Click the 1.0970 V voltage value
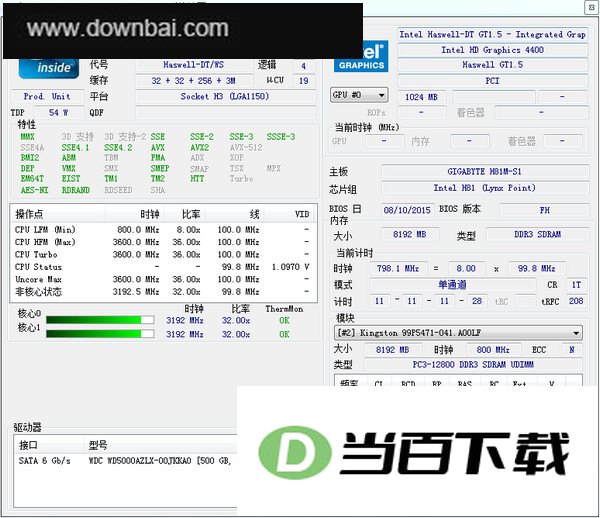Image resolution: width=600 pixels, height=518 pixels. (x=291, y=267)
